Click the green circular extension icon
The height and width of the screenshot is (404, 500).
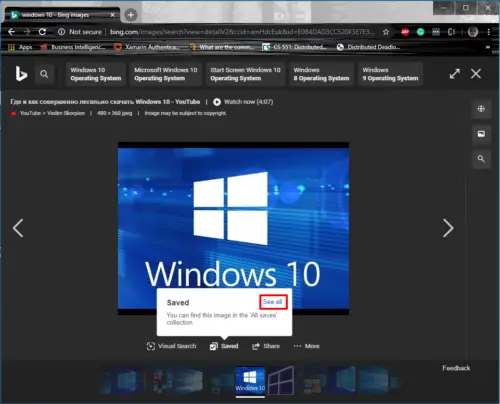[421, 32]
